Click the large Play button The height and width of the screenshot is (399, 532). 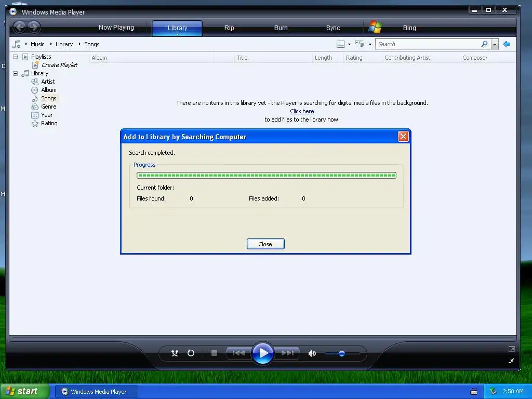coord(263,353)
